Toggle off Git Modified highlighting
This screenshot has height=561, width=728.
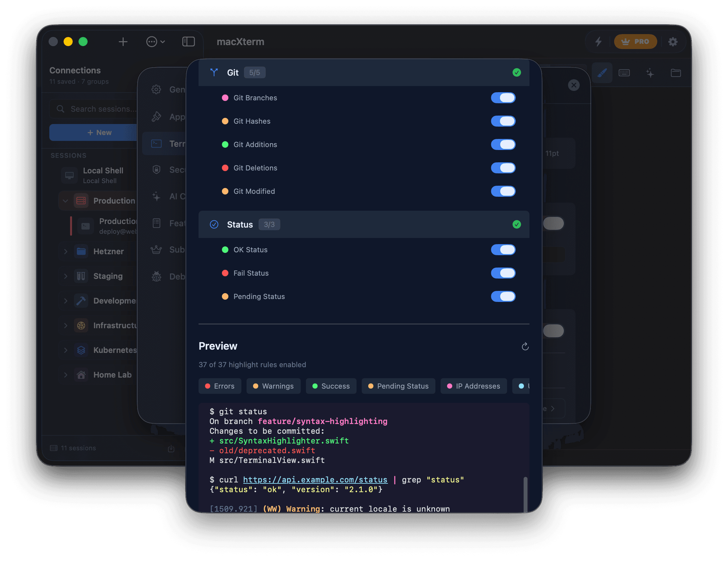[x=503, y=191]
